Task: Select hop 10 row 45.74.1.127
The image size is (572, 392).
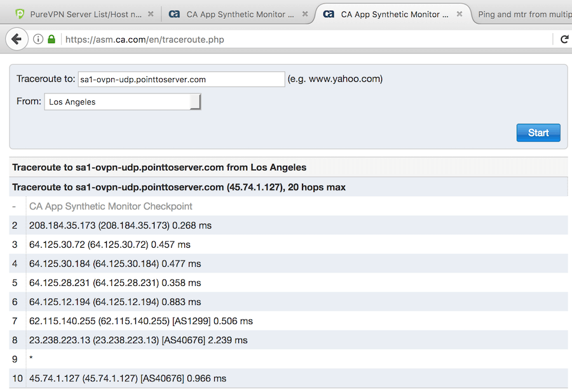Action: (x=288, y=378)
